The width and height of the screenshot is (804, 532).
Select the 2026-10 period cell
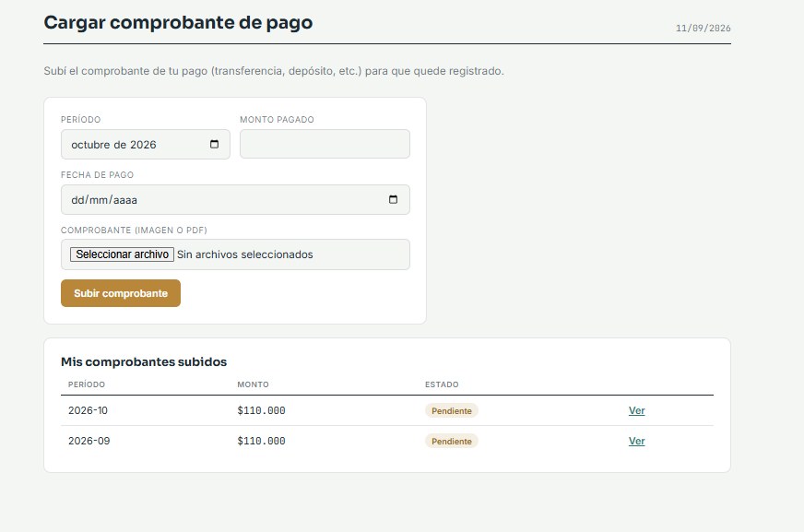[88, 410]
